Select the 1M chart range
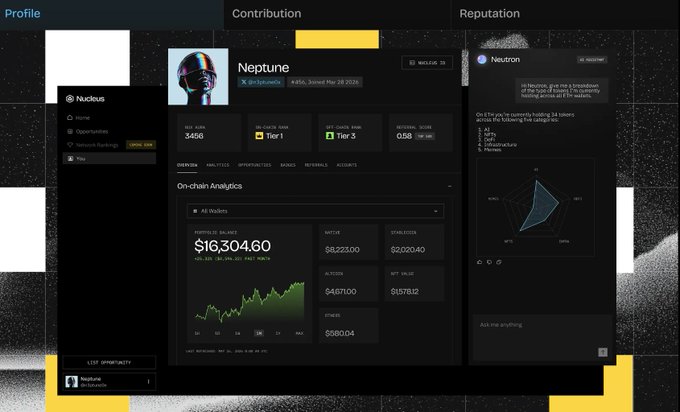This screenshot has width=680, height=412. pyautogui.click(x=259, y=333)
